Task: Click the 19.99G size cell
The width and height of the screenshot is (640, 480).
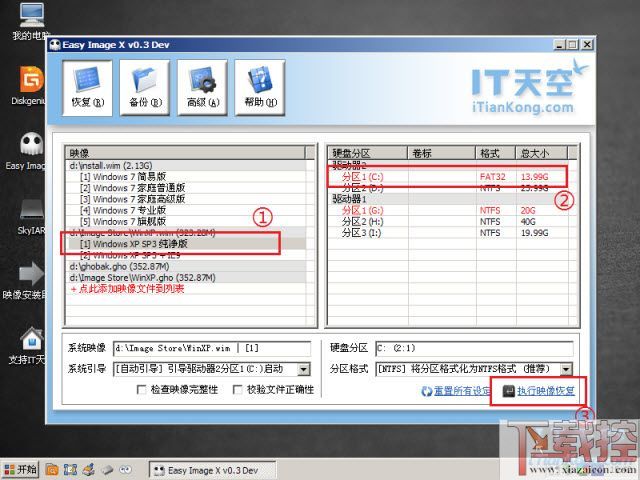Action: point(534,233)
